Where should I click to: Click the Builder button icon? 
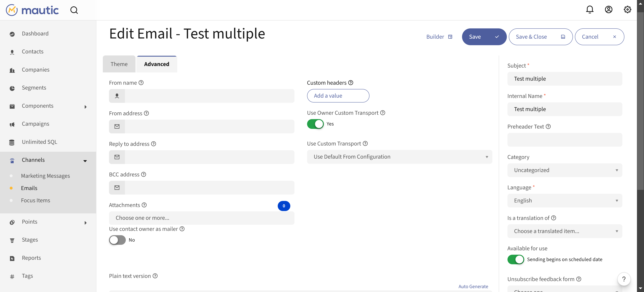(451, 37)
